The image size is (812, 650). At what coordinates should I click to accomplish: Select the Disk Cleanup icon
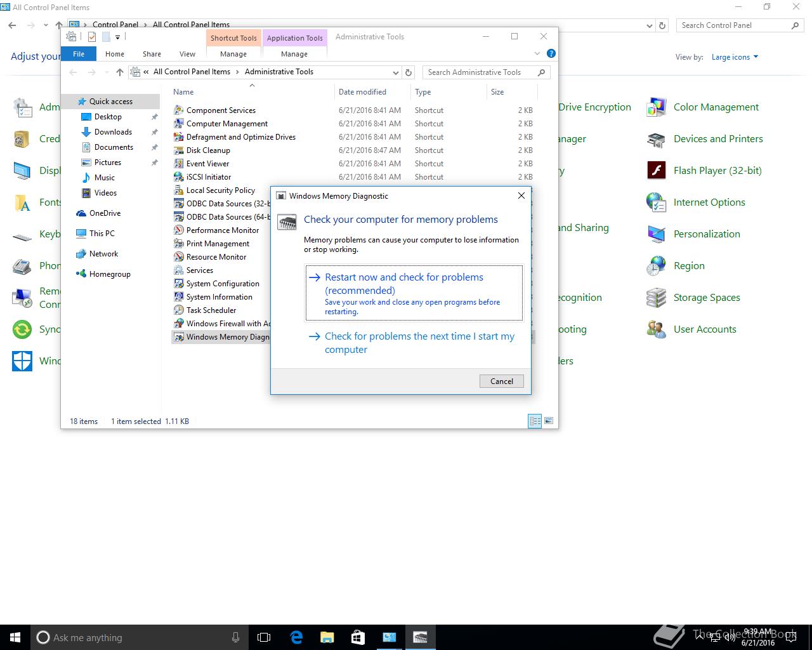click(x=179, y=150)
